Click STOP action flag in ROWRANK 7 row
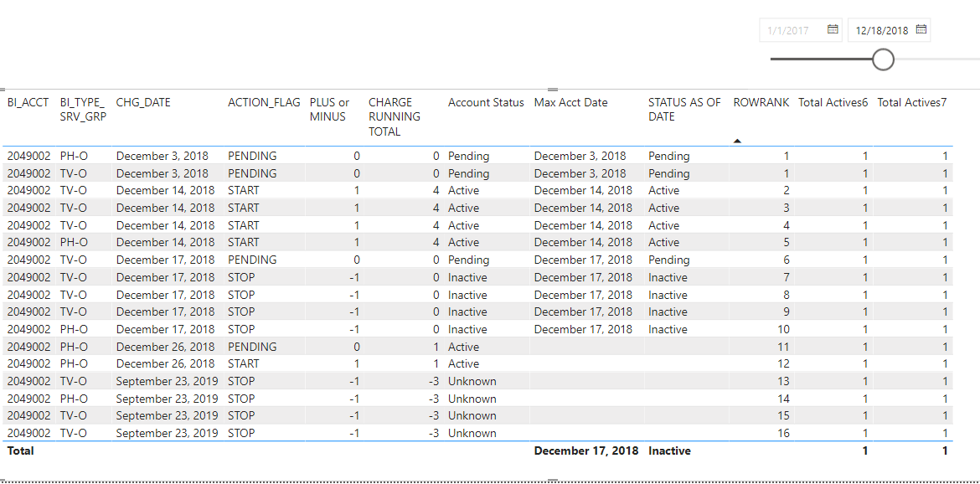This screenshot has height=484, width=980. point(241,276)
